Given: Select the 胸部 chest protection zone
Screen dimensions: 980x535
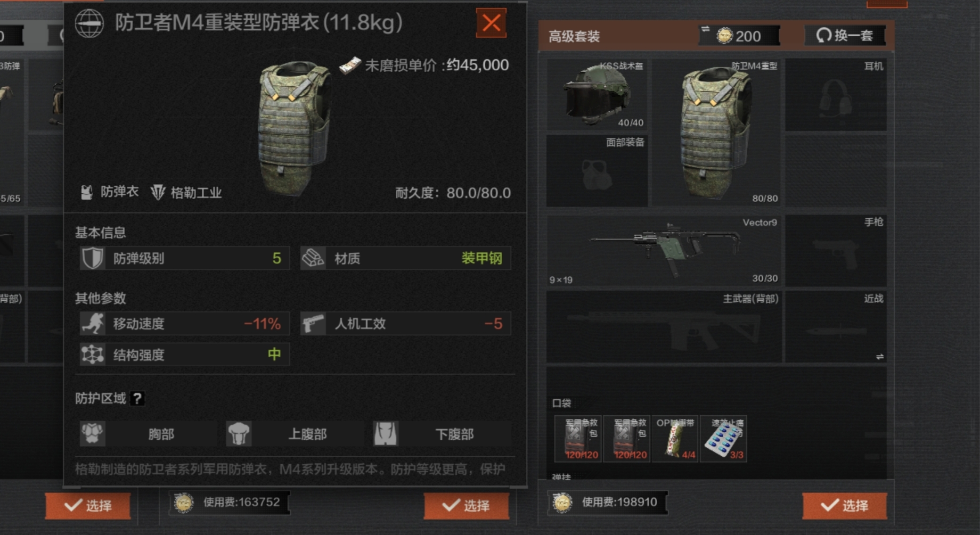Looking at the screenshot, I should [147, 434].
